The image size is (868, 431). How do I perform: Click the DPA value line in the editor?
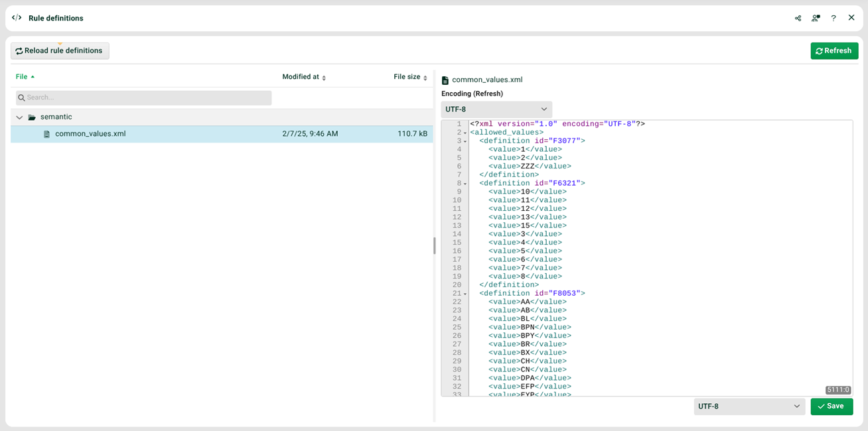[x=530, y=379]
